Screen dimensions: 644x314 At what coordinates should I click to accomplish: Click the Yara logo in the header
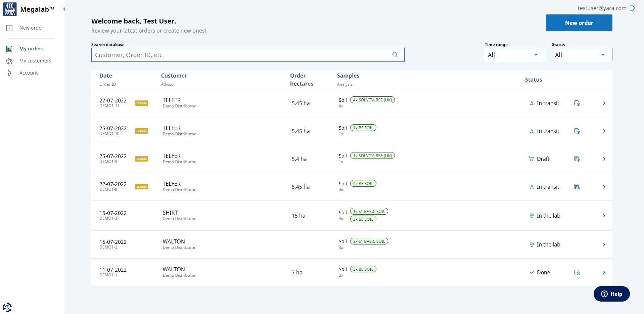click(10, 9)
